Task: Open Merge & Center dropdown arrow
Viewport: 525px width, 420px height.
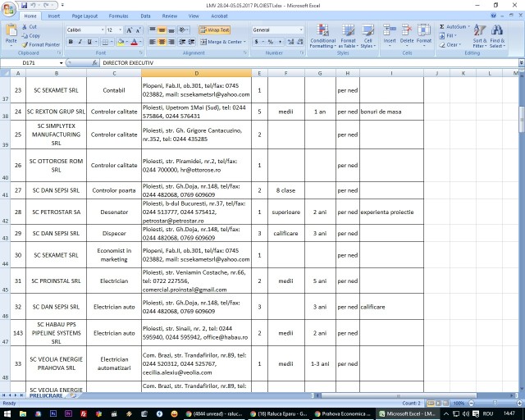Action: [244, 42]
